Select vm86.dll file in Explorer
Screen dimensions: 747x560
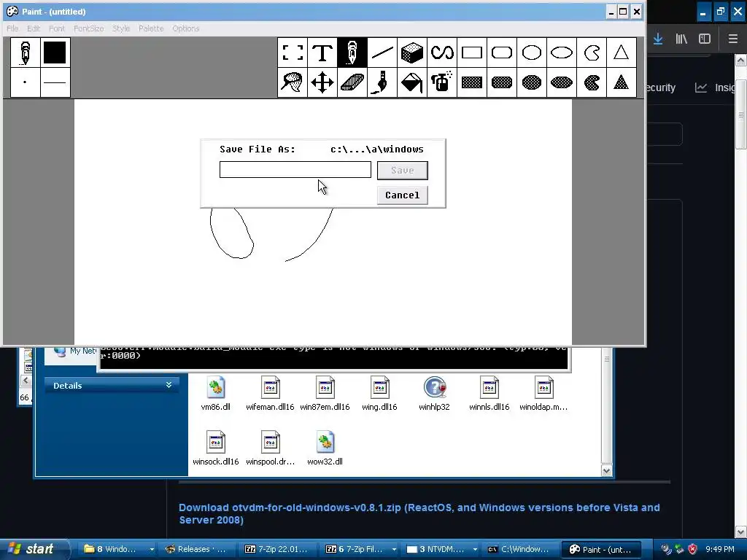click(216, 394)
